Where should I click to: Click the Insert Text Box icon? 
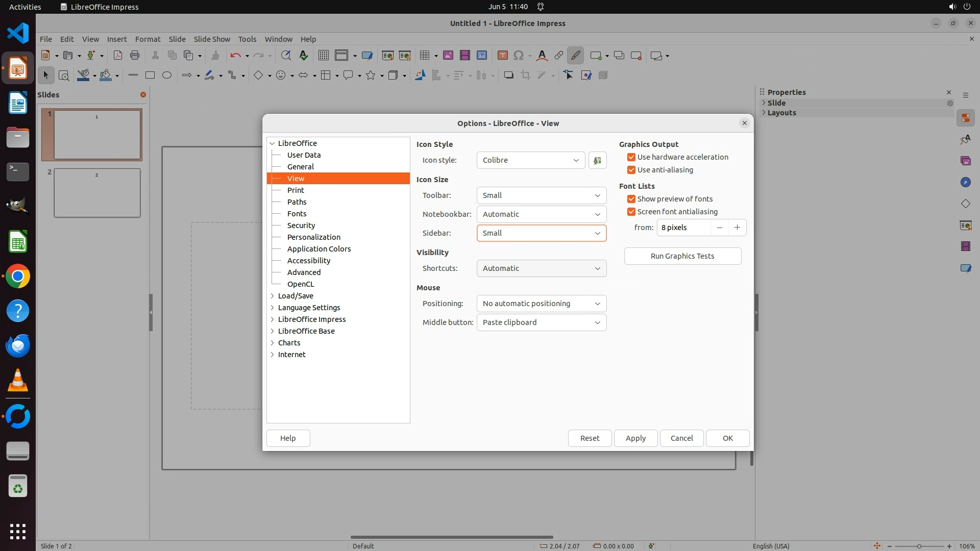pyautogui.click(x=502, y=56)
